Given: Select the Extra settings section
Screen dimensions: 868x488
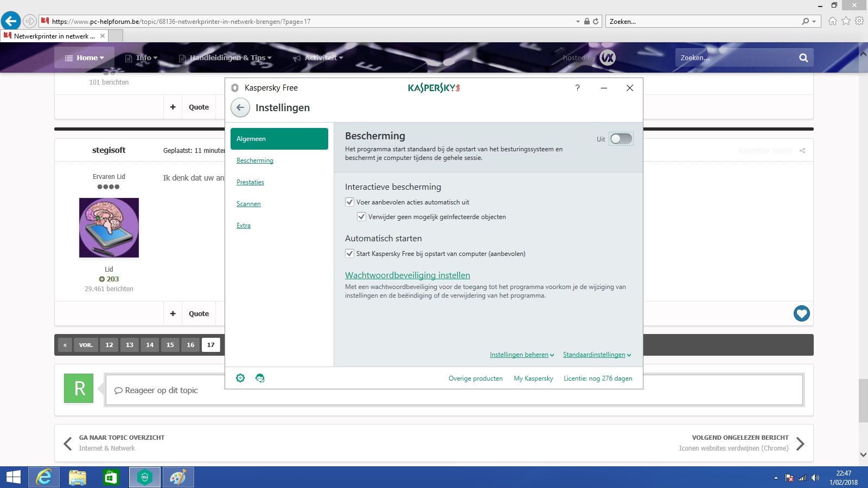Looking at the screenshot, I should click(x=244, y=226).
